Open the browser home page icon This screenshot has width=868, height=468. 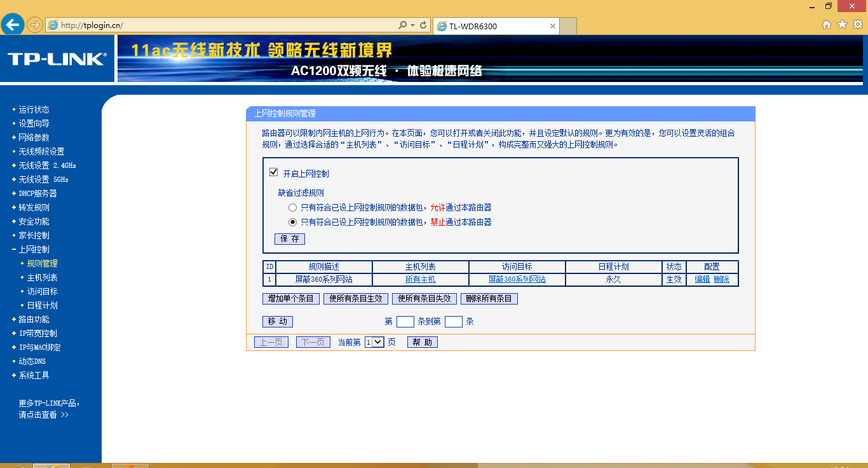coord(827,25)
